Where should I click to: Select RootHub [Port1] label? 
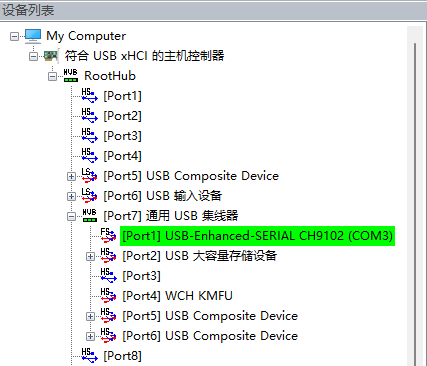[x=122, y=96]
